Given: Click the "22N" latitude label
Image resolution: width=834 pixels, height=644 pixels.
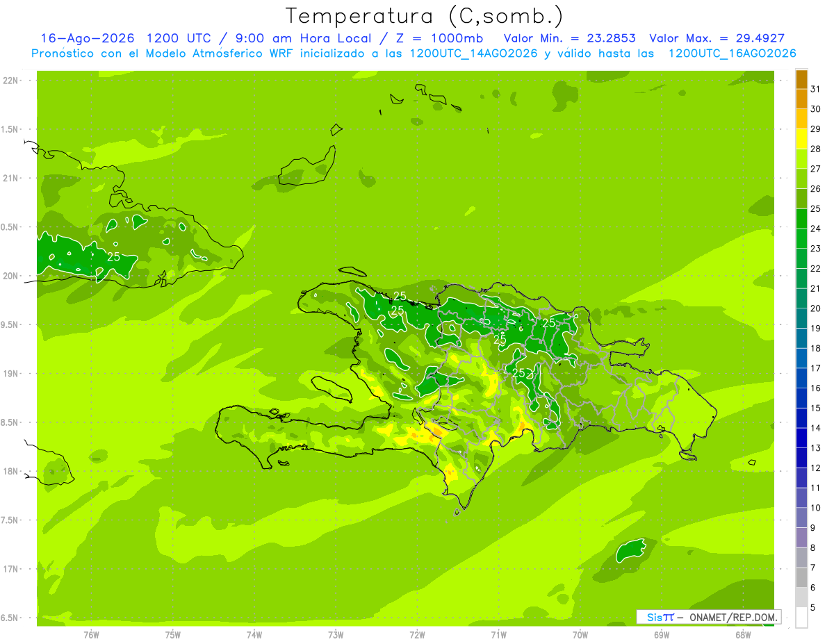Looking at the screenshot, I should click(x=11, y=81).
